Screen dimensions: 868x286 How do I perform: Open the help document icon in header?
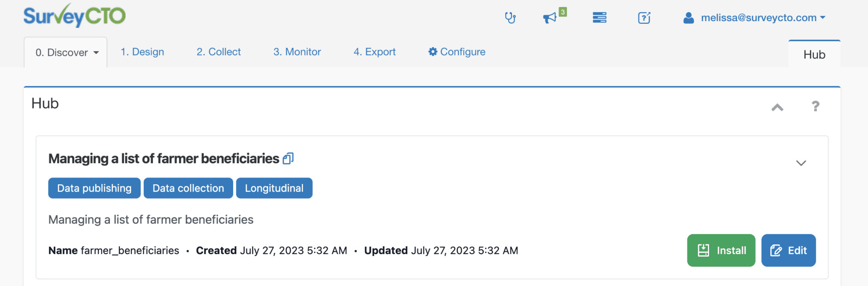[x=644, y=18]
